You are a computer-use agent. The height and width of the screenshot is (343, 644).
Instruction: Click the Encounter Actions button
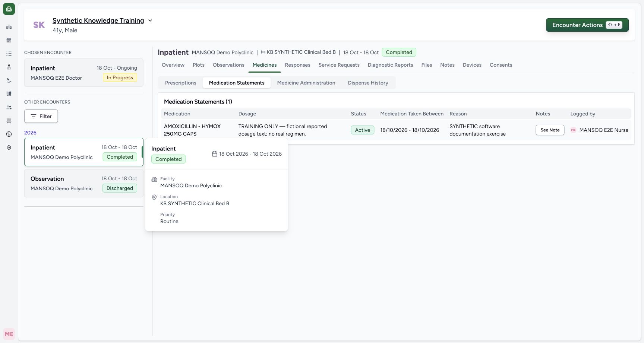click(x=587, y=25)
